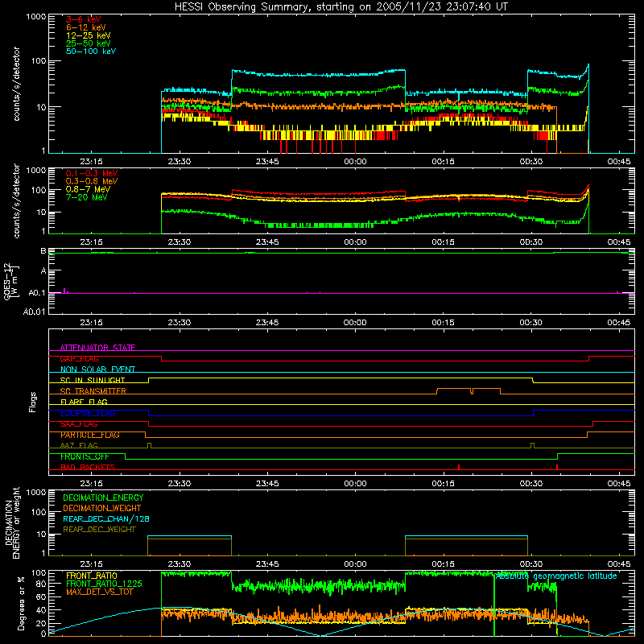Click the B level GOES axis value
644x644 pixels.
point(43,251)
